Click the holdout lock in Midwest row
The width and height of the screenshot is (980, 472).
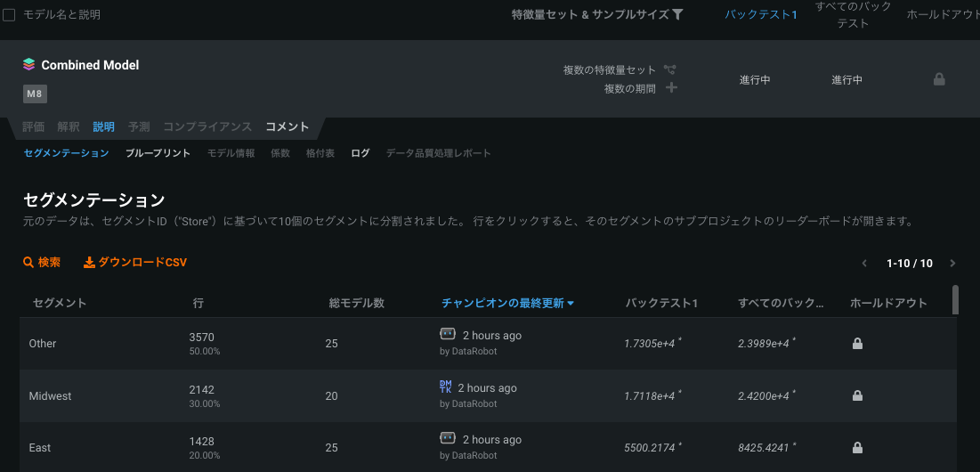pyautogui.click(x=857, y=395)
